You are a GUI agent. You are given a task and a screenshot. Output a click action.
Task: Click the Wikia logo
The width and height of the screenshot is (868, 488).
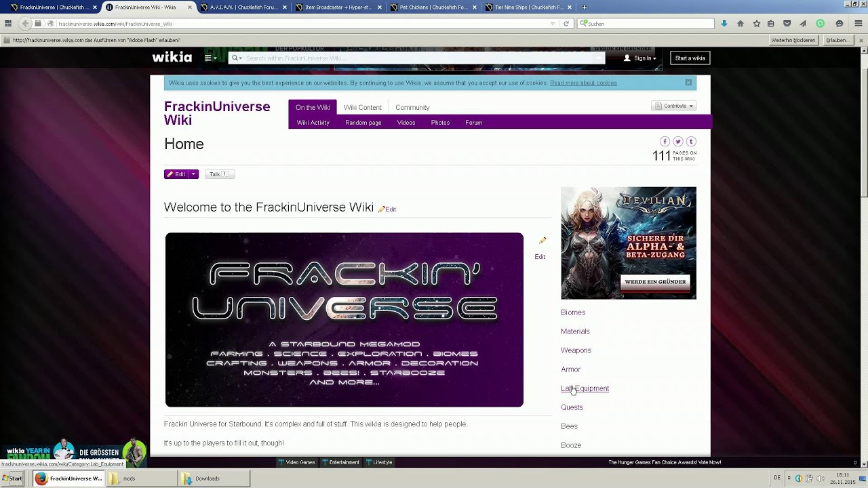(172, 58)
